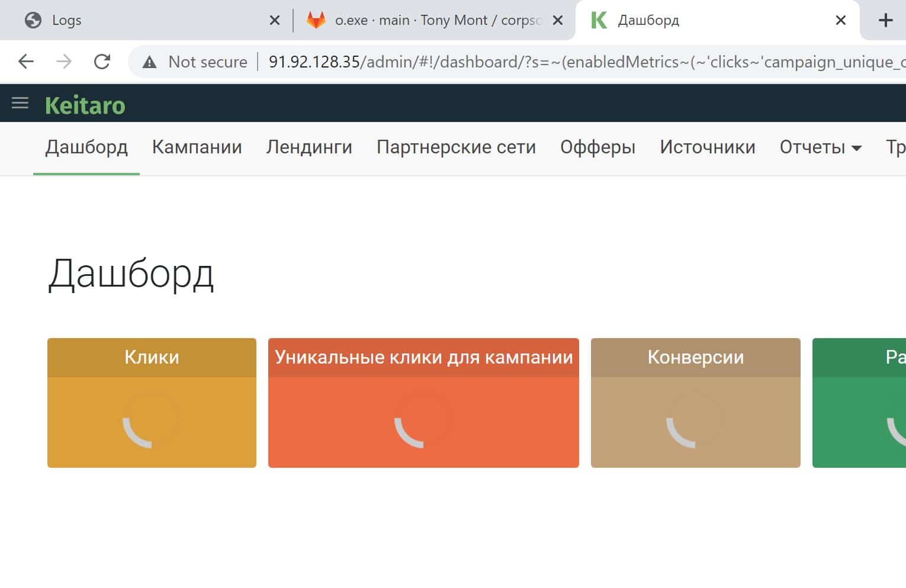
Task: Go back with the browser back arrow
Action: tap(26, 62)
